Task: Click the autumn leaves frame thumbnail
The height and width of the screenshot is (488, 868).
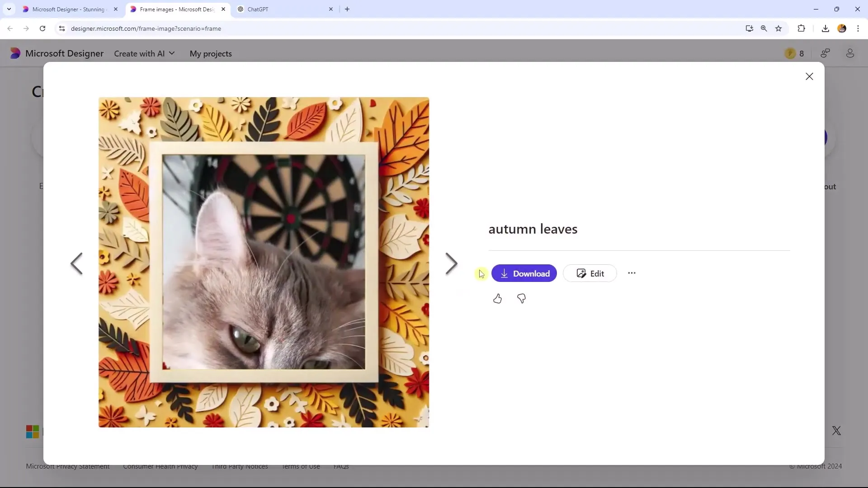Action: pos(264,263)
